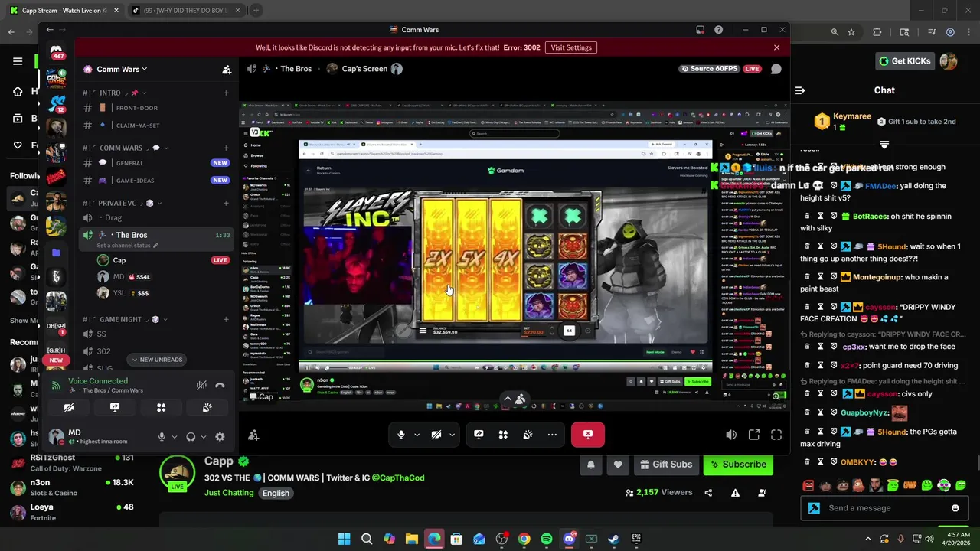The image size is (980, 551).
Task: Expand mic options in stream control bar
Action: tap(416, 435)
